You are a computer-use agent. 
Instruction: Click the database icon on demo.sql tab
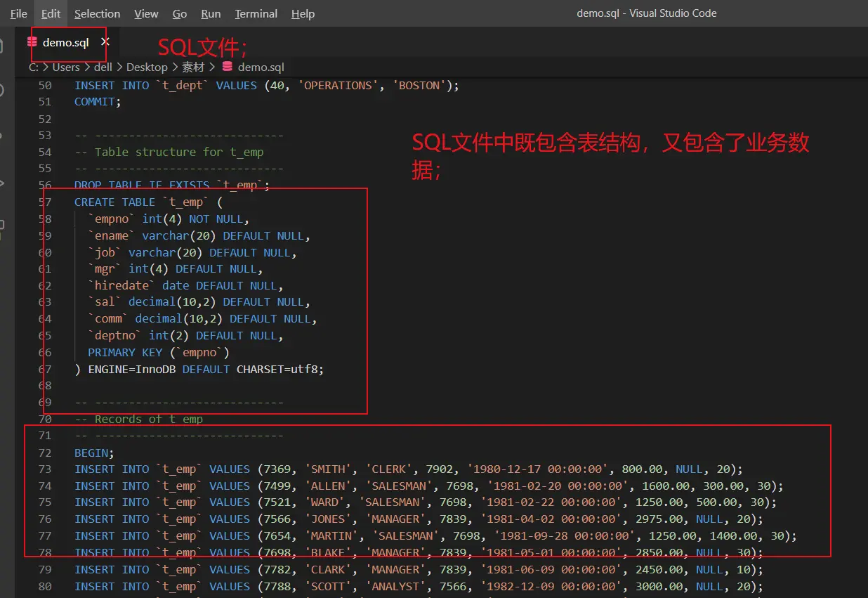(32, 42)
